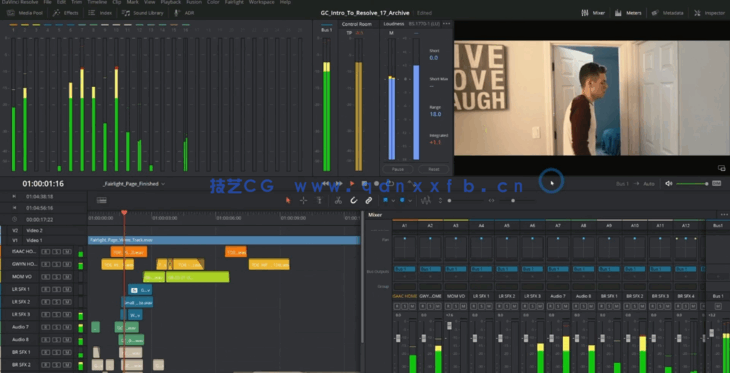Open the Media Pool panel
The width and height of the screenshot is (730, 373).
pos(26,13)
